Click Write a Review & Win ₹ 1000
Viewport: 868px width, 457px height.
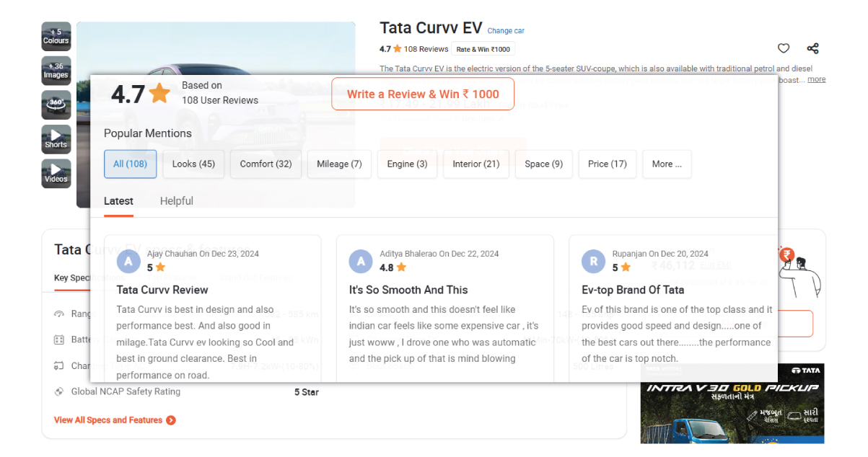pyautogui.click(x=423, y=94)
